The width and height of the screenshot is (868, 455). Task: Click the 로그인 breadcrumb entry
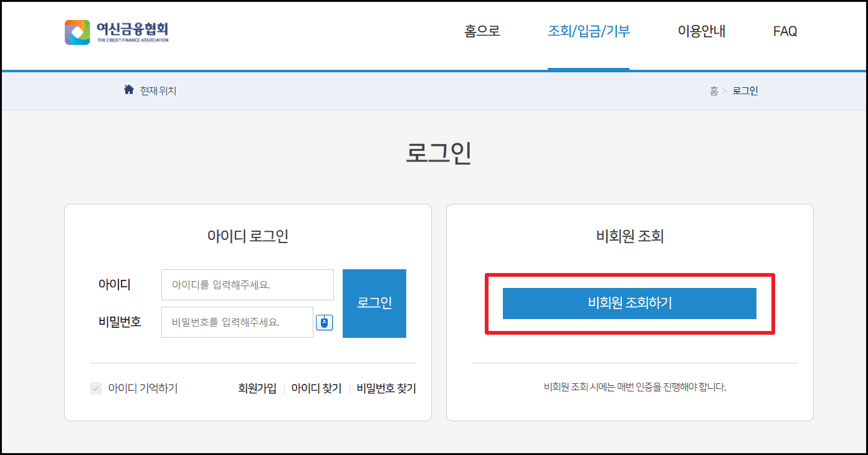point(745,90)
